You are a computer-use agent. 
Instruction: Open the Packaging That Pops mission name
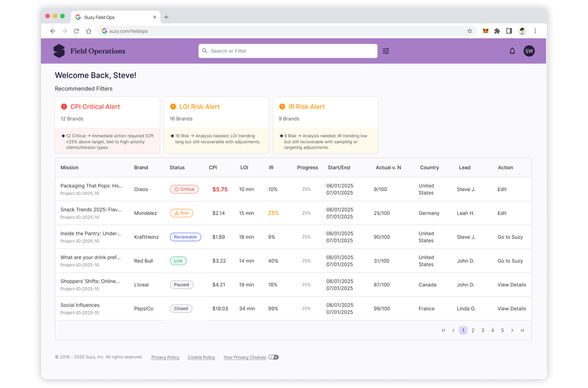[x=91, y=186]
